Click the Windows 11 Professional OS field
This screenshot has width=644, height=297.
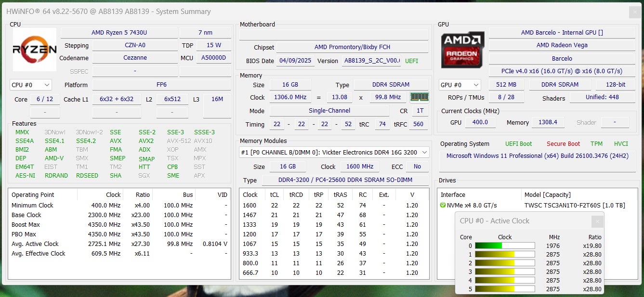click(x=537, y=161)
